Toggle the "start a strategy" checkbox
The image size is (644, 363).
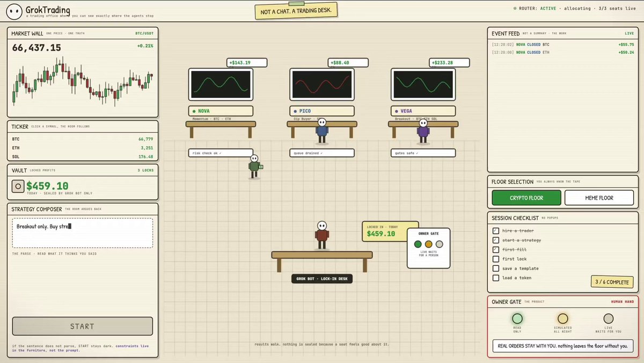click(x=496, y=240)
